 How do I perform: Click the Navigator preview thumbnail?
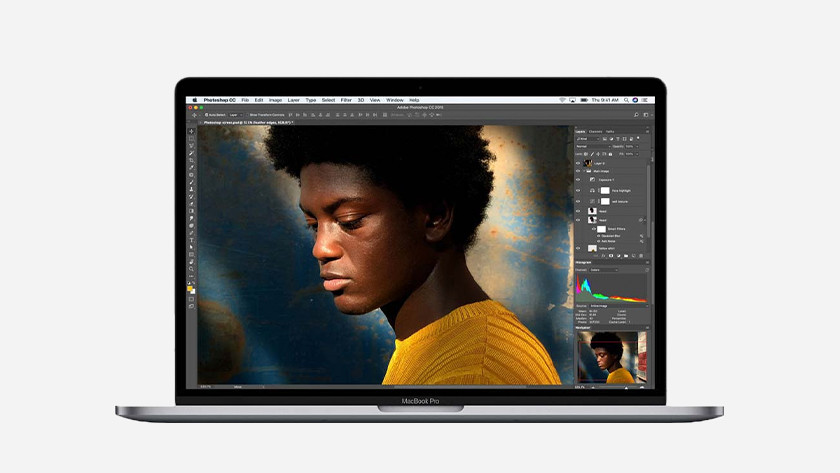point(612,357)
